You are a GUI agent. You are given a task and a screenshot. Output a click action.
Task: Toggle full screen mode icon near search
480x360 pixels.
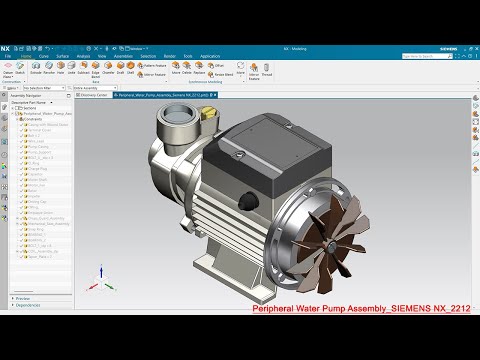click(x=457, y=56)
